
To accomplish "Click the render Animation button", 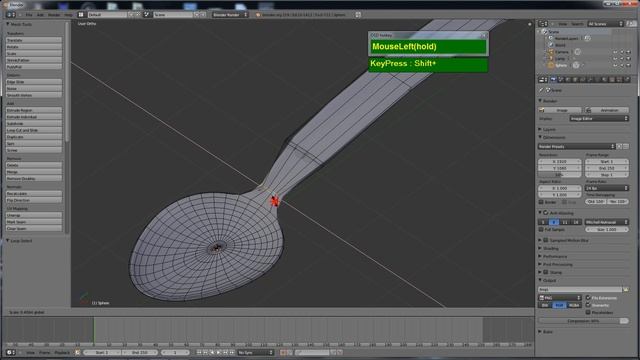I will coord(607,110).
